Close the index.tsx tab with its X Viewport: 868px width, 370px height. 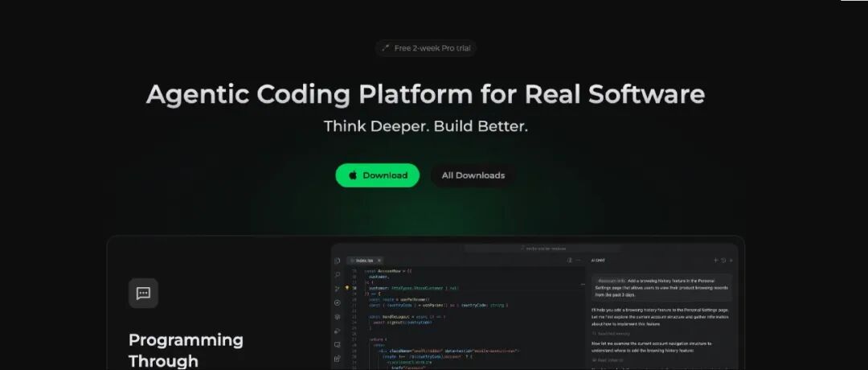point(379,261)
